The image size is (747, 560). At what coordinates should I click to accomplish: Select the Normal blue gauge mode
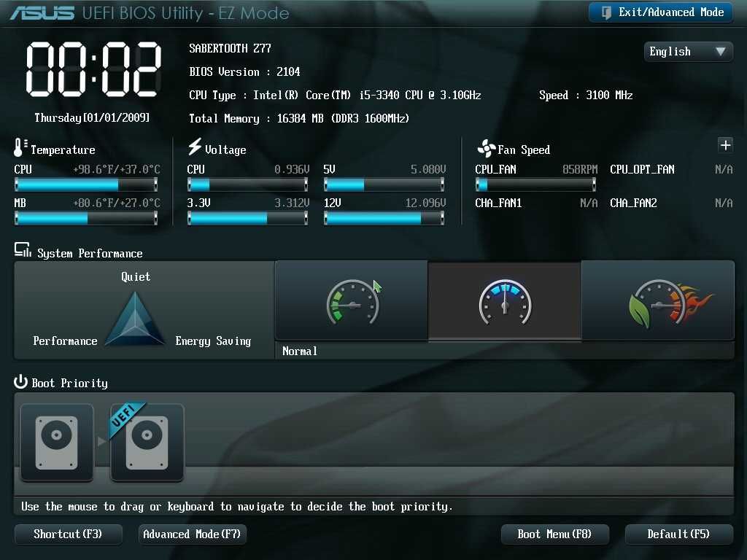[x=505, y=300]
